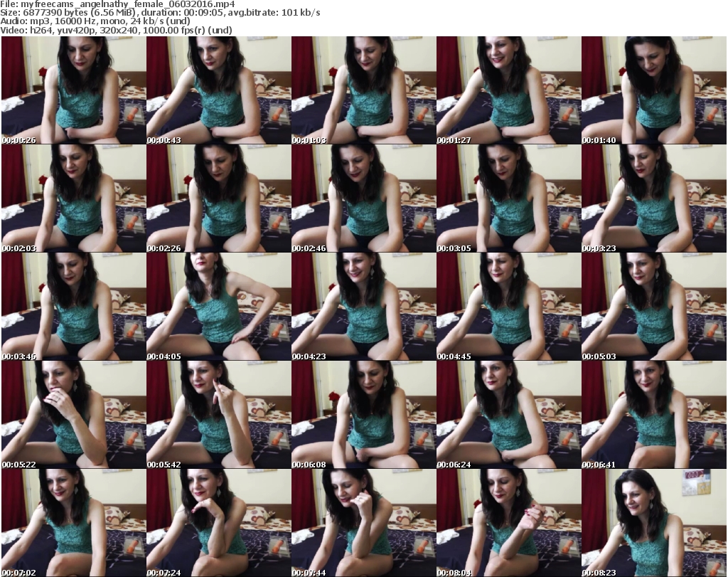Select the frame labeled 00:06:41
This screenshot has height=577, width=728.
[x=654, y=415]
